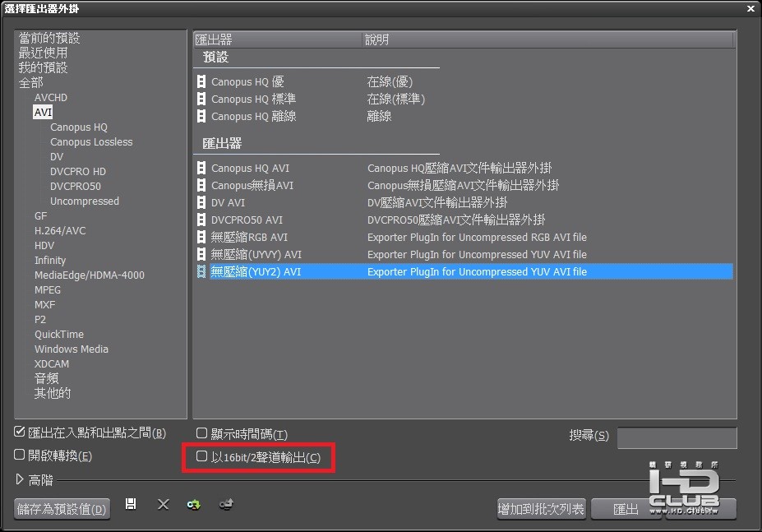Click film icon beside DVCPRO50 AVI
This screenshot has width=762, height=532.
201,220
